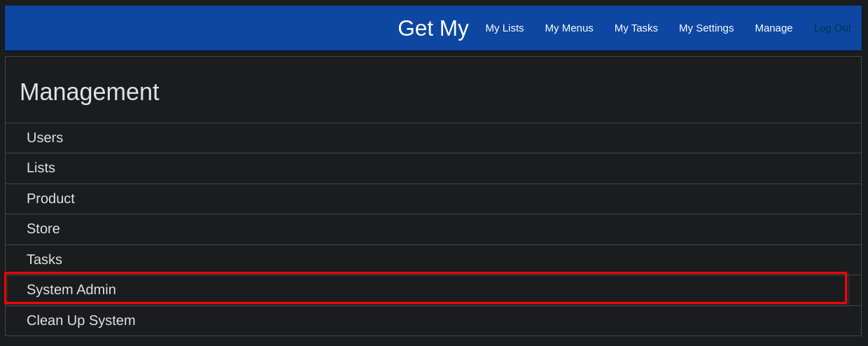
Task: Open the Store management row
Action: pyautogui.click(x=433, y=229)
